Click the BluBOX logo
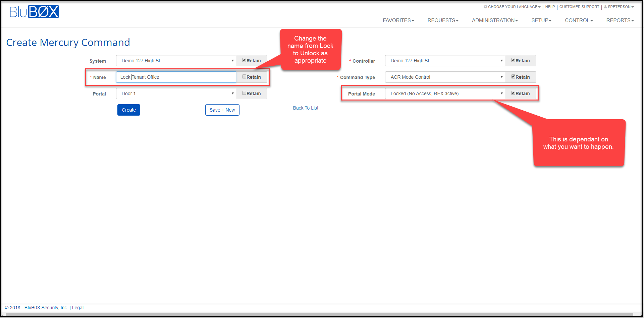 (34, 12)
